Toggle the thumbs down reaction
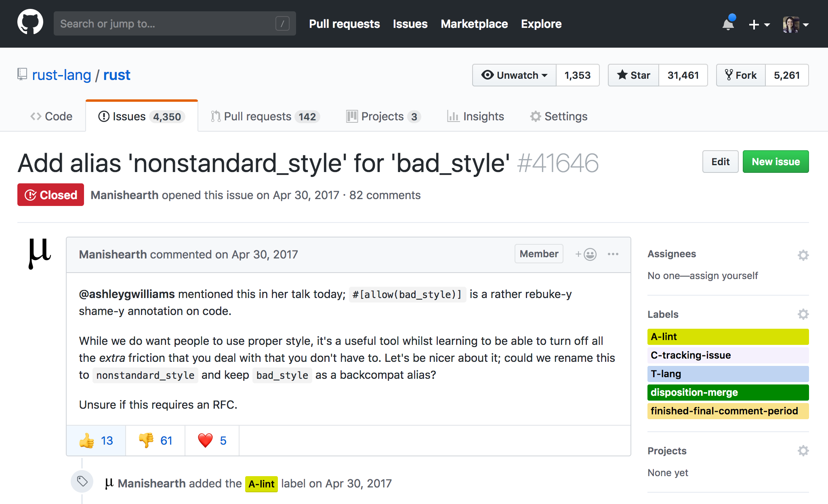 tap(156, 441)
